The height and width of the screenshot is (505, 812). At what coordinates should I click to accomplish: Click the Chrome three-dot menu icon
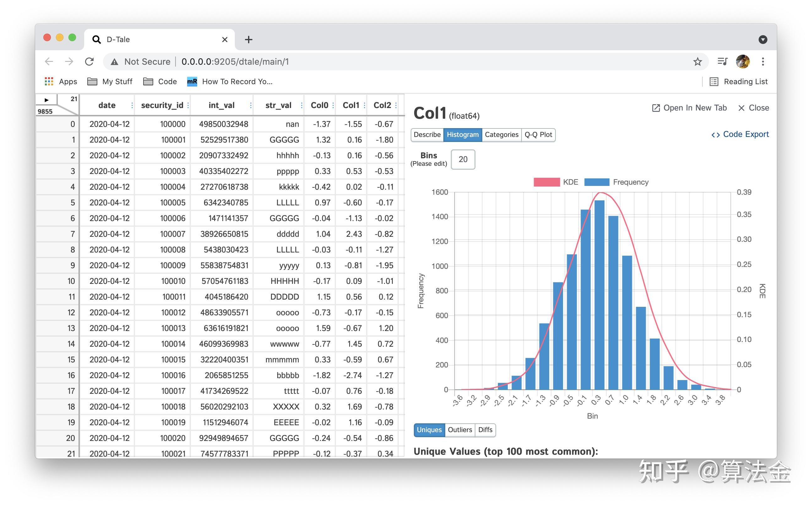point(763,62)
